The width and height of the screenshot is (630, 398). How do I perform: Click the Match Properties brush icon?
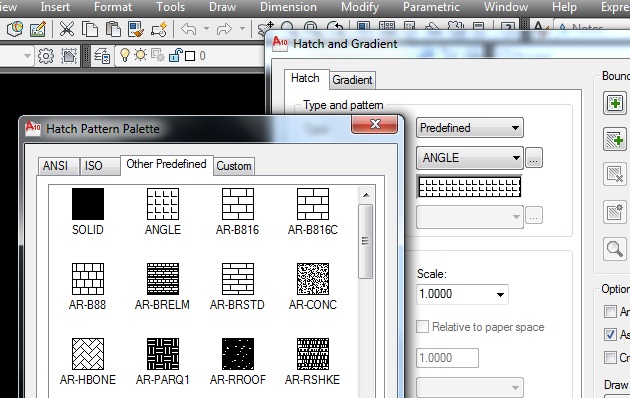pos(136,29)
